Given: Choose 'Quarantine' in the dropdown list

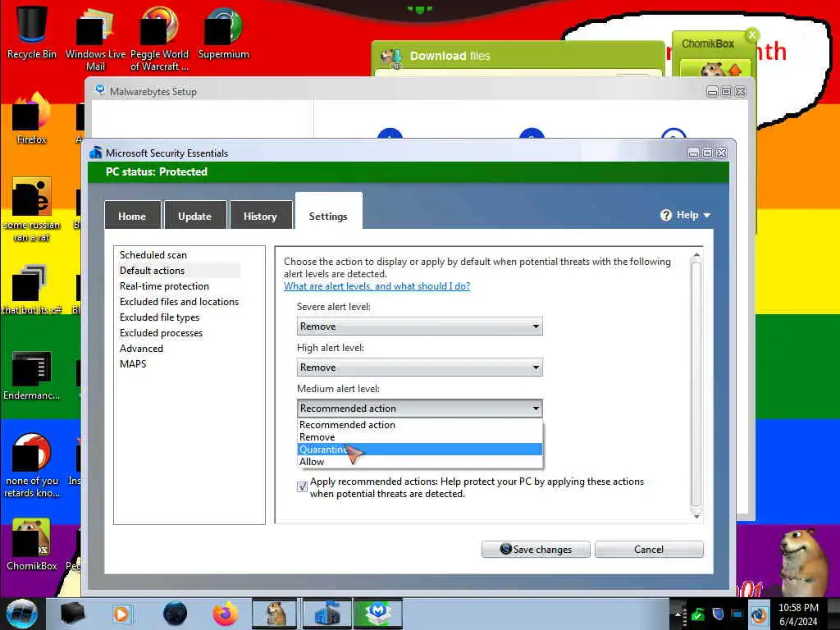Looking at the screenshot, I should (420, 450).
